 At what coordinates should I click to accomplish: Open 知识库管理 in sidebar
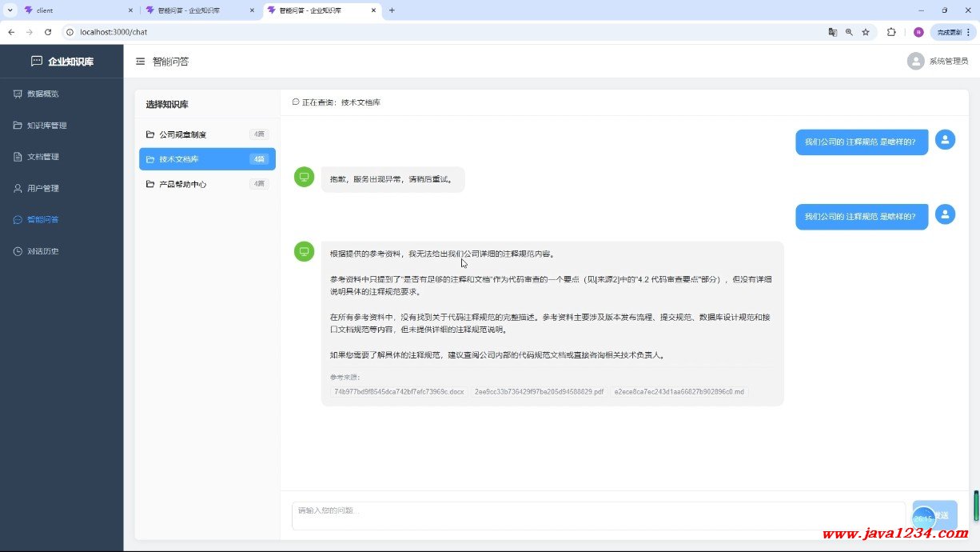point(46,126)
